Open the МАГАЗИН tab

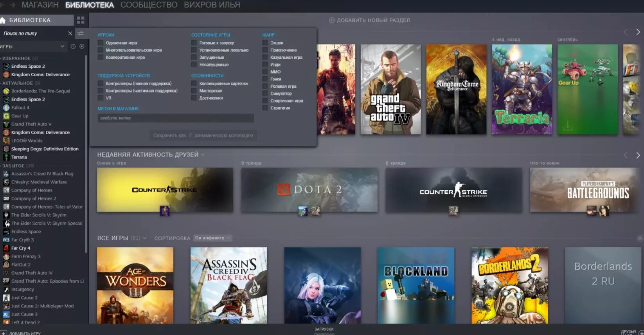pos(40,5)
